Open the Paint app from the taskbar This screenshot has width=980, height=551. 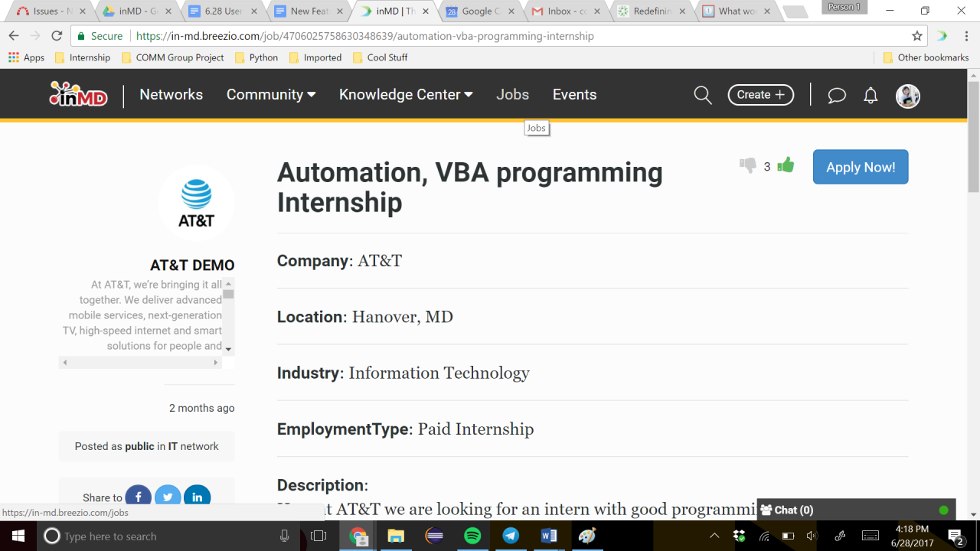[587, 536]
